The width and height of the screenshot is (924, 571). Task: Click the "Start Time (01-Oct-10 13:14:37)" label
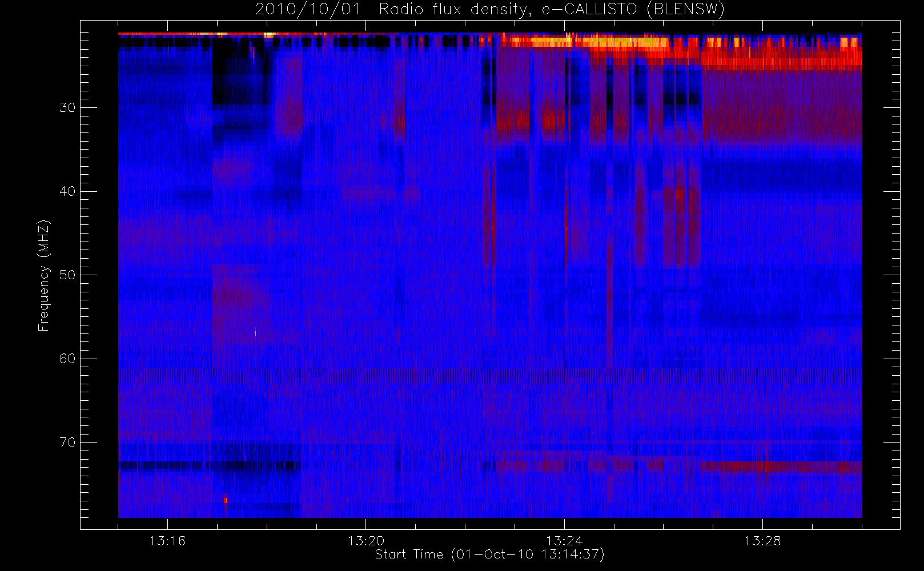489,554
